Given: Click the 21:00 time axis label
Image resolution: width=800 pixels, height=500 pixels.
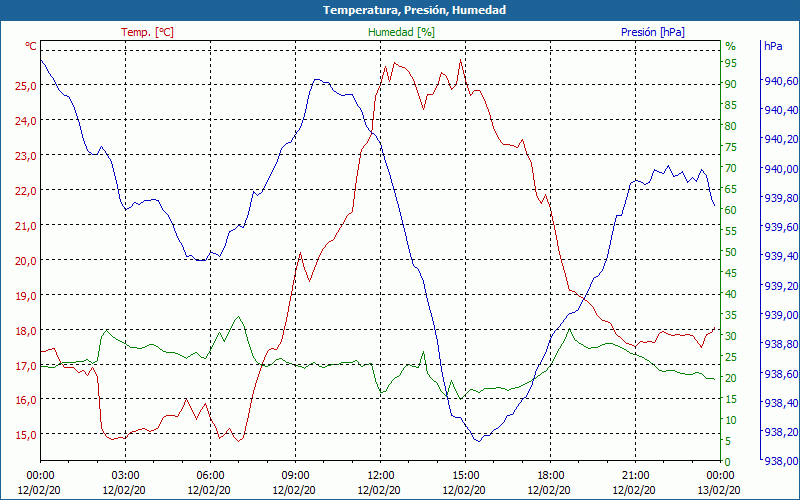Looking at the screenshot, I should click(x=636, y=476).
